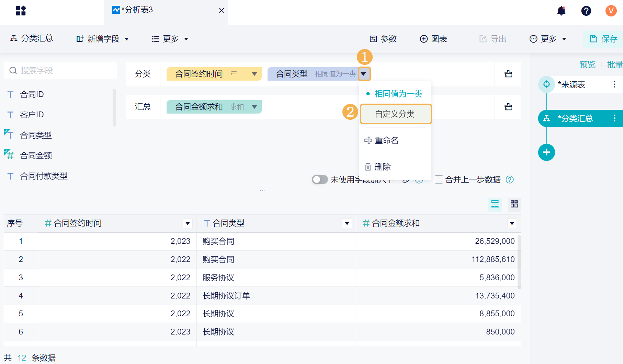
Task: Click the clear icon in the 汇总 row
Action: 508,107
